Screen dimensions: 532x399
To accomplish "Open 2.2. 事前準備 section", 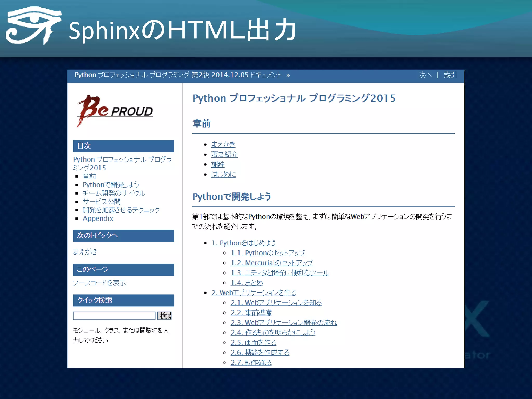I will click(251, 312).
